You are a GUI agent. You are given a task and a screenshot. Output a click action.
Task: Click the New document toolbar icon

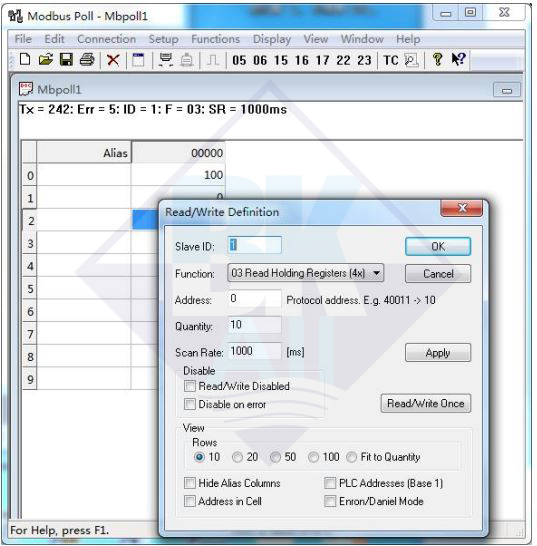tap(25, 60)
